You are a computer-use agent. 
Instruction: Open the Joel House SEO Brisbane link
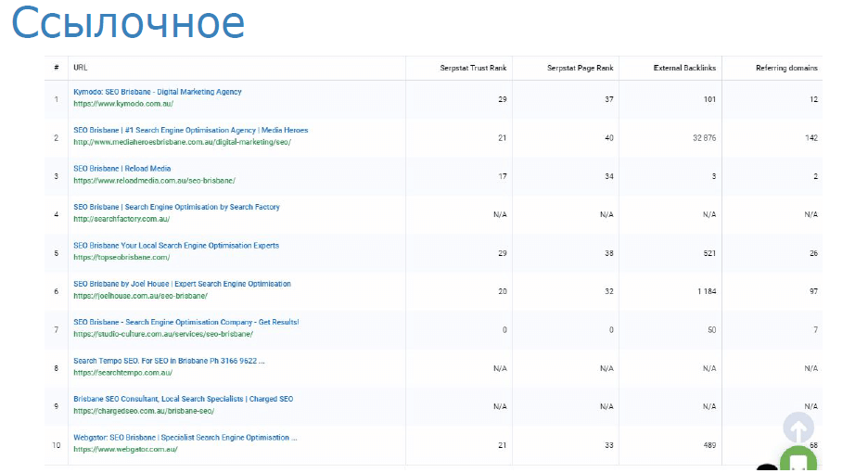point(182,284)
